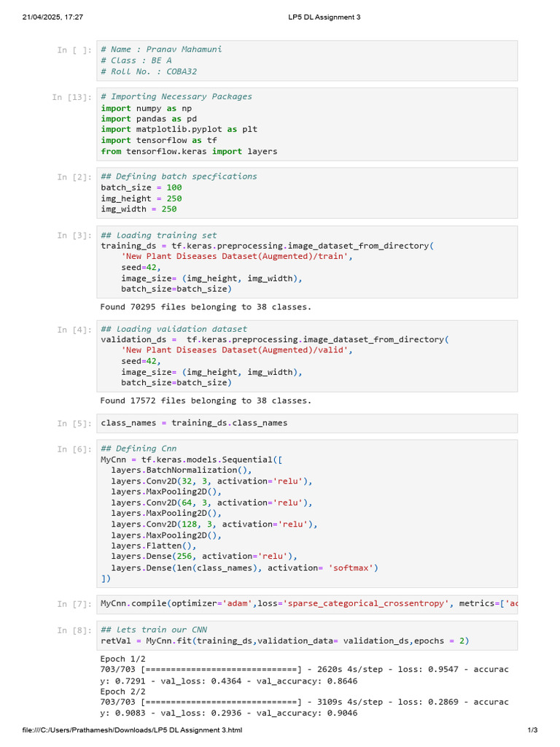The width and height of the screenshot is (560, 747).
Task: Click 'class_names = training_ds.class_names' line
Action: [x=194, y=423]
